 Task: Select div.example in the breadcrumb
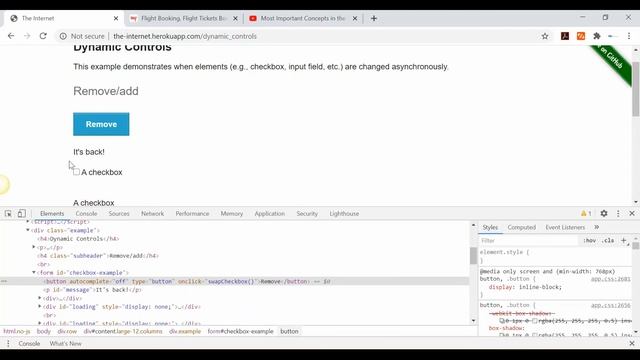pyautogui.click(x=185, y=331)
